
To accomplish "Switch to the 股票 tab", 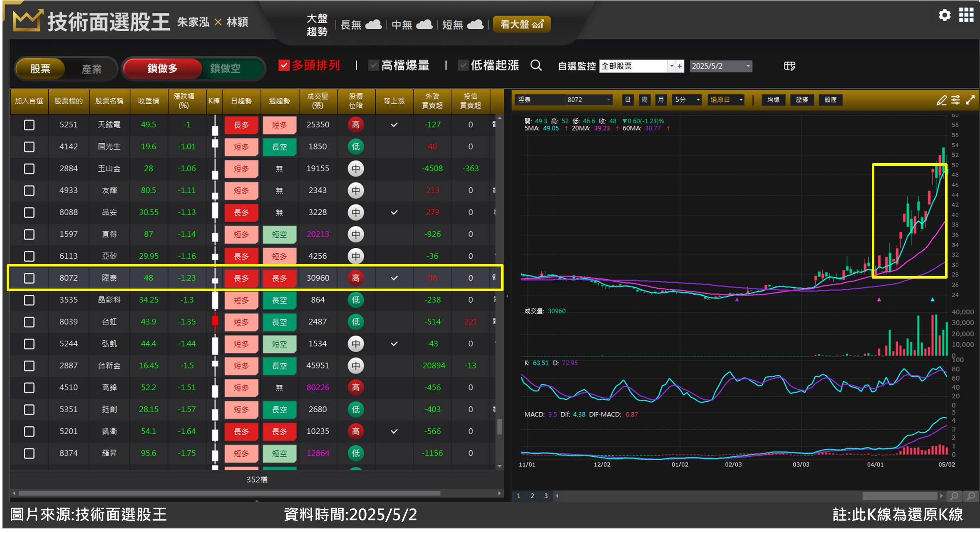I will pyautogui.click(x=40, y=69).
